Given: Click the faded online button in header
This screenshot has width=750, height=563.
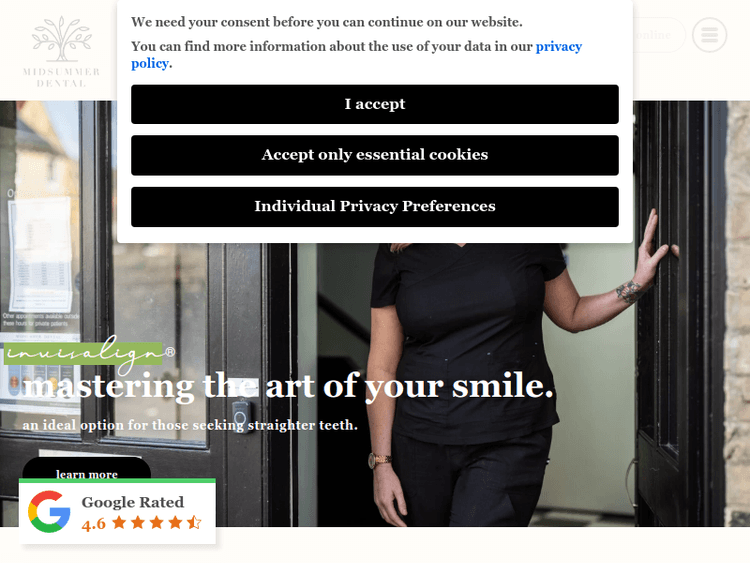Looking at the screenshot, I should (659, 35).
